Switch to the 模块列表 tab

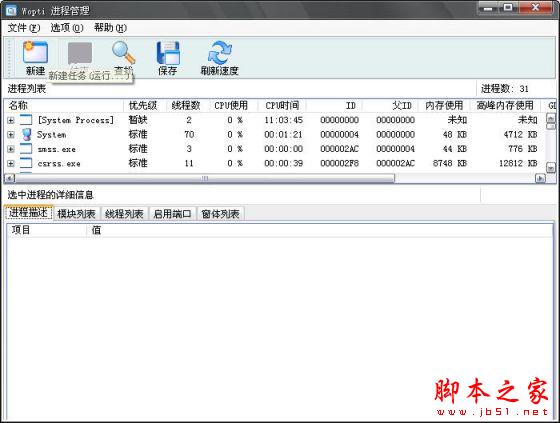click(76, 214)
